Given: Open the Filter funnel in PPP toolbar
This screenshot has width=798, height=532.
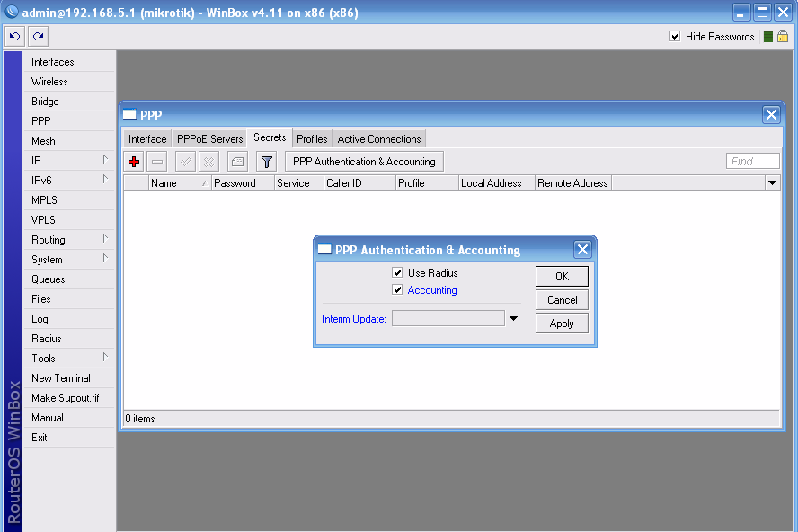Looking at the screenshot, I should [x=266, y=162].
